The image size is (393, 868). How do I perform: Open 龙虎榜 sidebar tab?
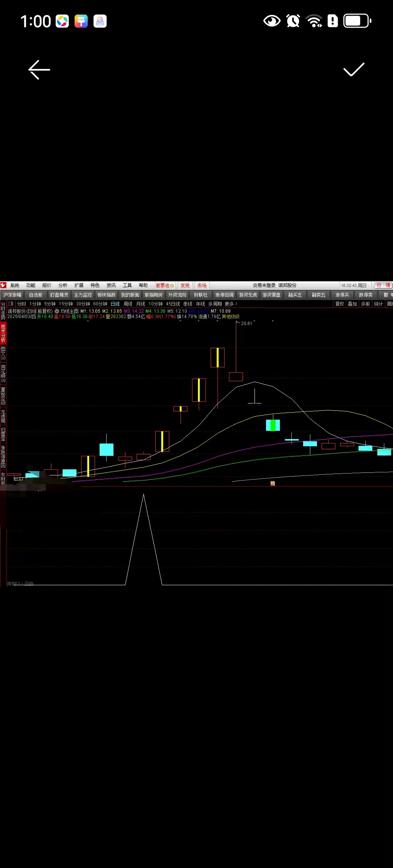tap(3, 416)
